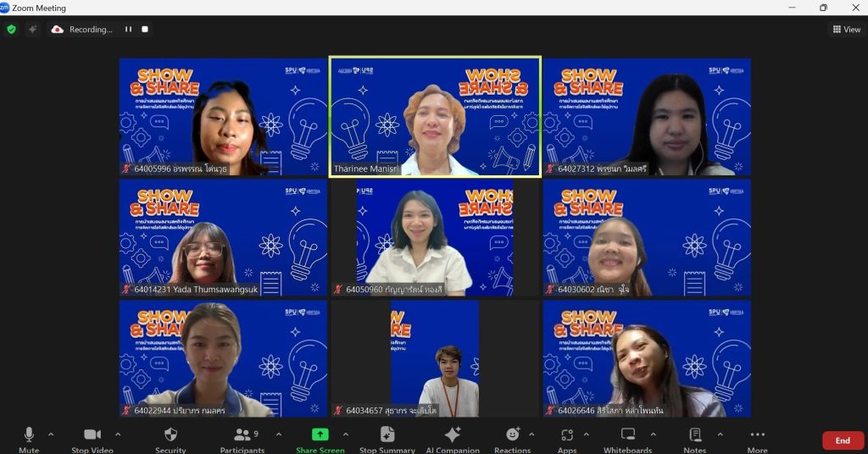Open video options arrow beside Stop Video
868x454 pixels.
(118, 435)
